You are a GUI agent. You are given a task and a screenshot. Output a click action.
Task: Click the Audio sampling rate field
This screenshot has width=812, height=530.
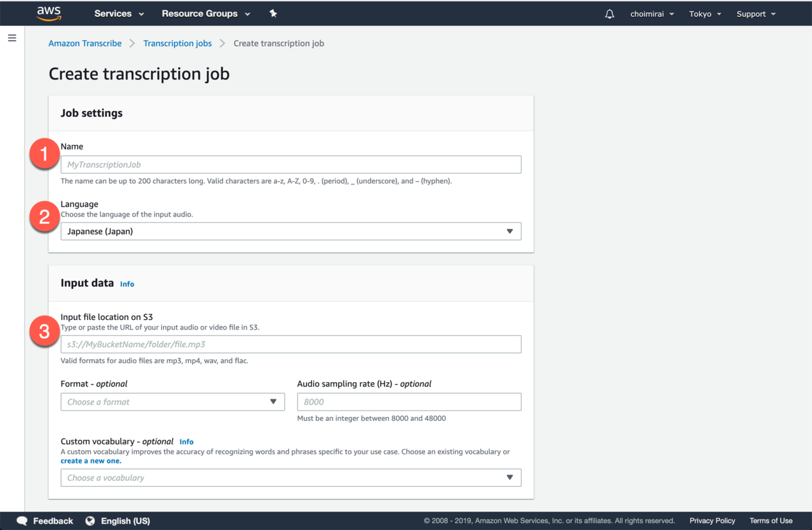(x=409, y=402)
